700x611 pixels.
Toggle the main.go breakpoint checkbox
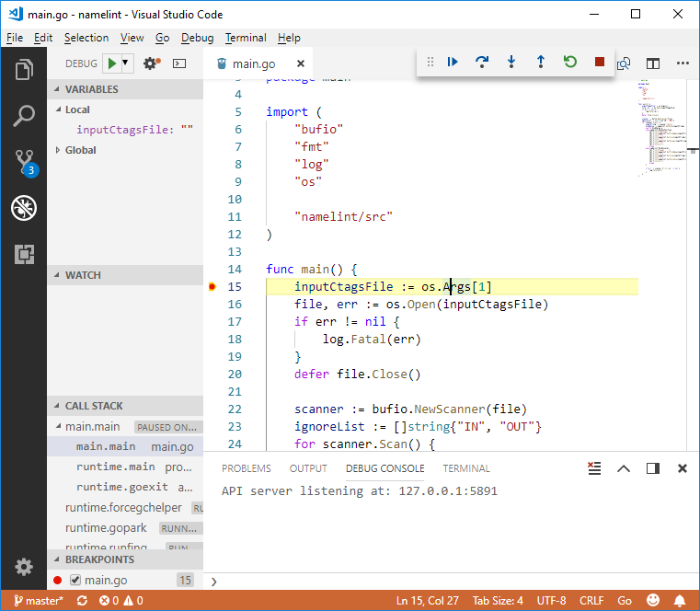click(75, 581)
